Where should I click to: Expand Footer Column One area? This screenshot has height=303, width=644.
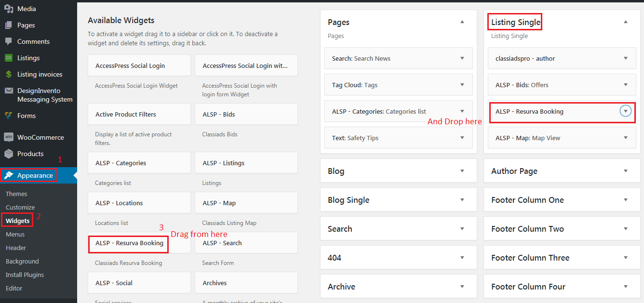[626, 200]
